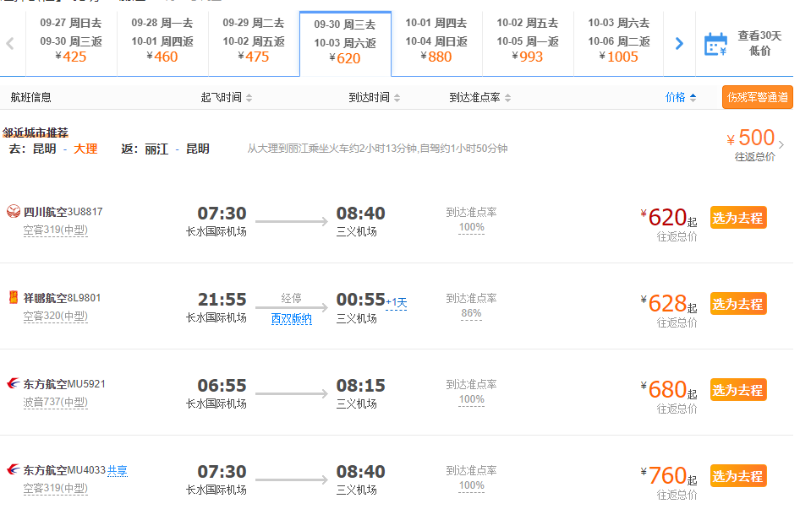Click the Sichuan Airlines logo icon
This screenshot has height=520, width=800.
13,211
